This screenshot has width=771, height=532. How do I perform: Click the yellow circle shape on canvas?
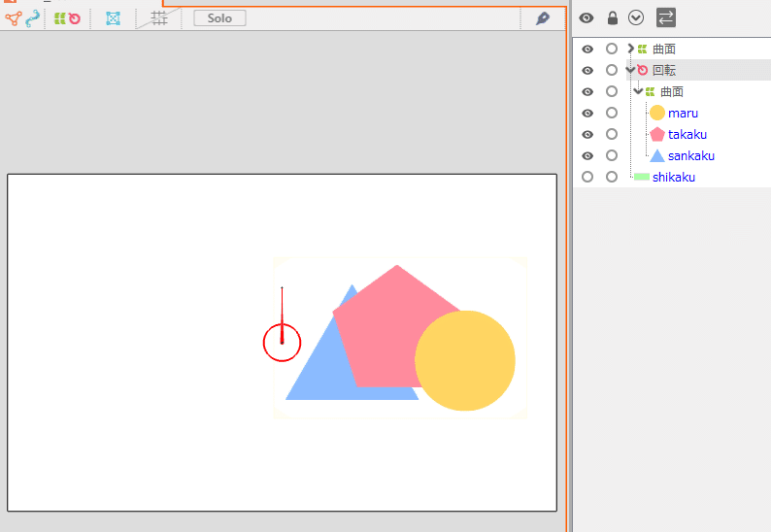click(x=465, y=360)
